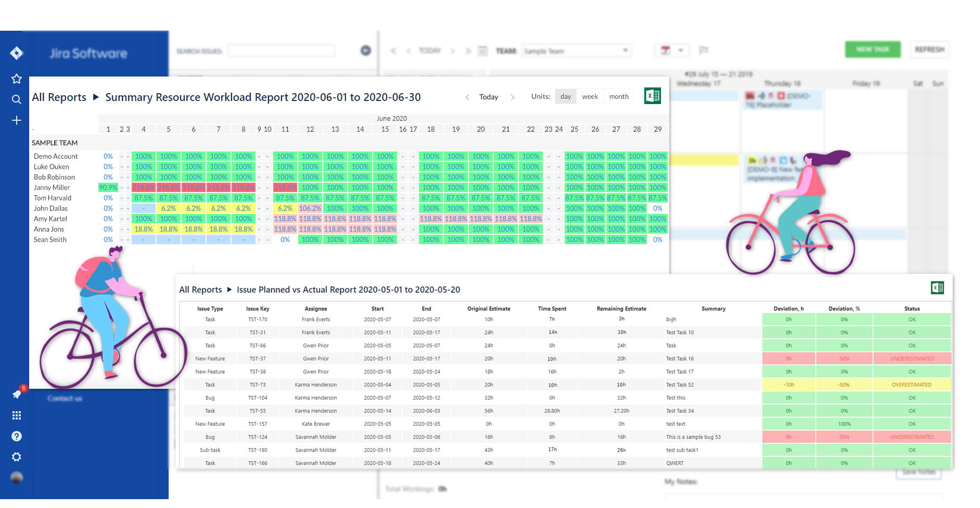
Task: Click TODAY in the background calendar toolbar
Action: [430, 50]
